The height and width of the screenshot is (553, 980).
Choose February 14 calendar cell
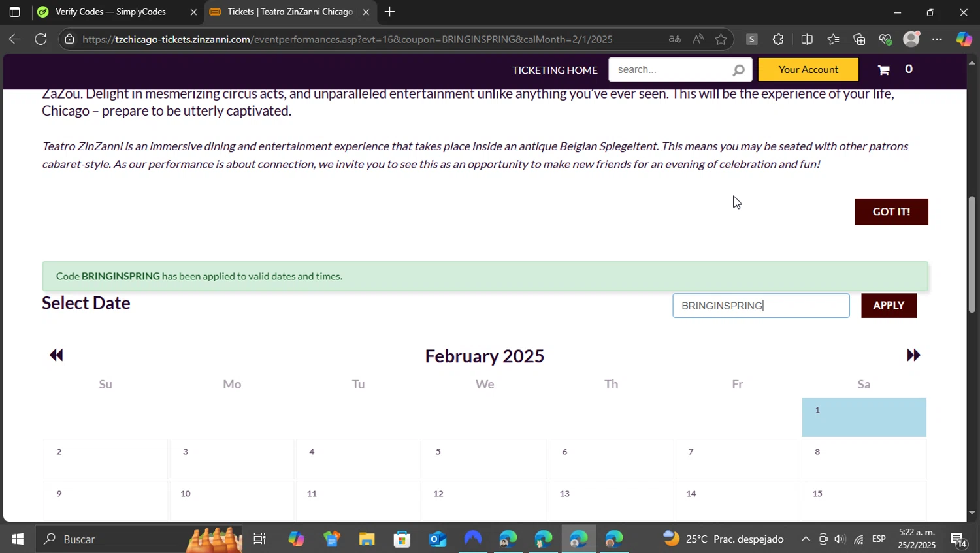[x=737, y=501]
